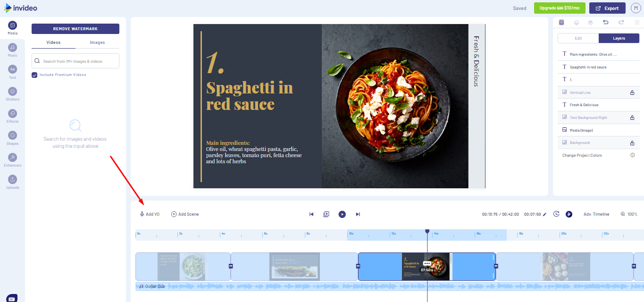Image resolution: width=644 pixels, height=302 pixels.
Task: Click the undo icon above the Layers panel
Action: point(605,22)
